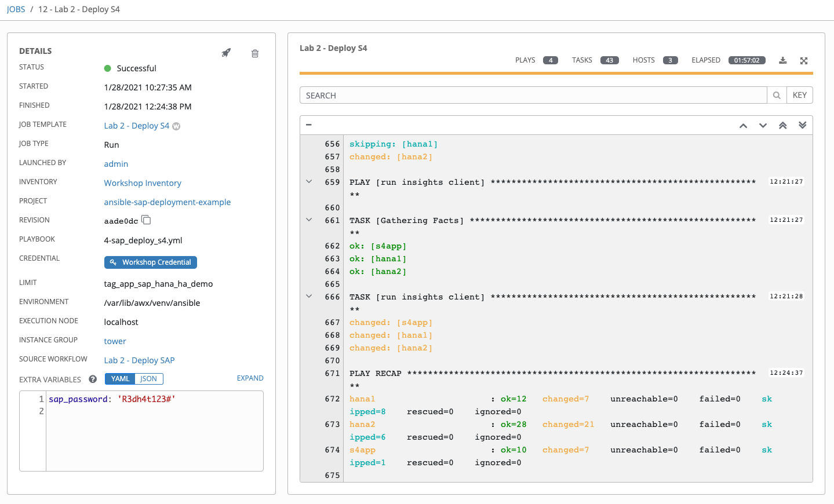Screen dimensions: 834x504
Task: Collapse all output with minus icon
Action: [x=309, y=125]
